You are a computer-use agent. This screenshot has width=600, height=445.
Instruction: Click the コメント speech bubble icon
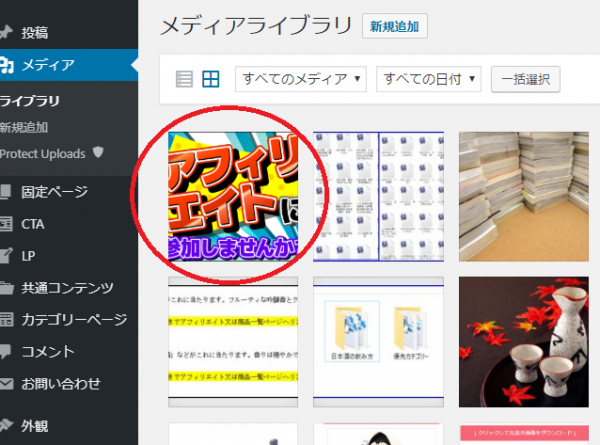pos(6,351)
